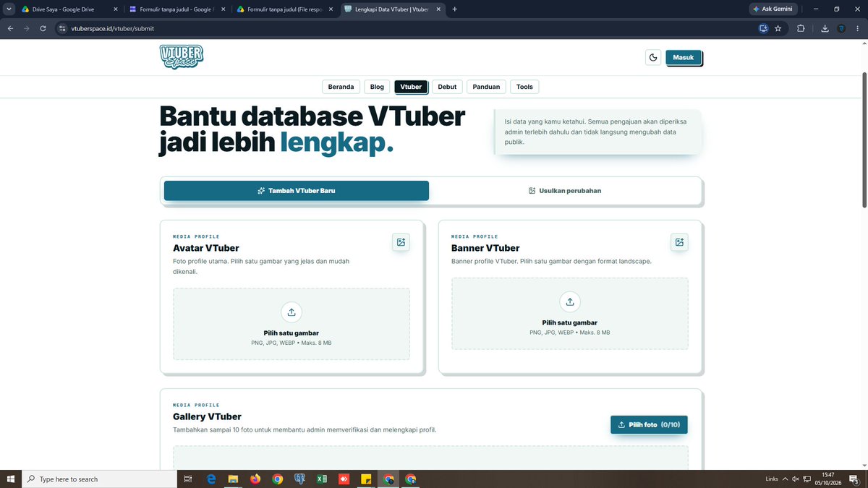868x488 pixels.
Task: Click the Banner 'Pilih satu gambar' dropzone
Action: tap(570, 313)
